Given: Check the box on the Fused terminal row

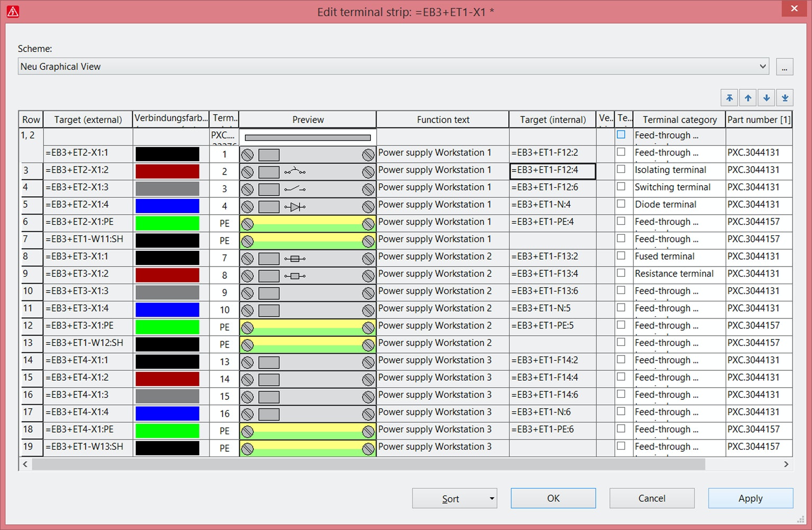Looking at the screenshot, I should tap(621, 256).
